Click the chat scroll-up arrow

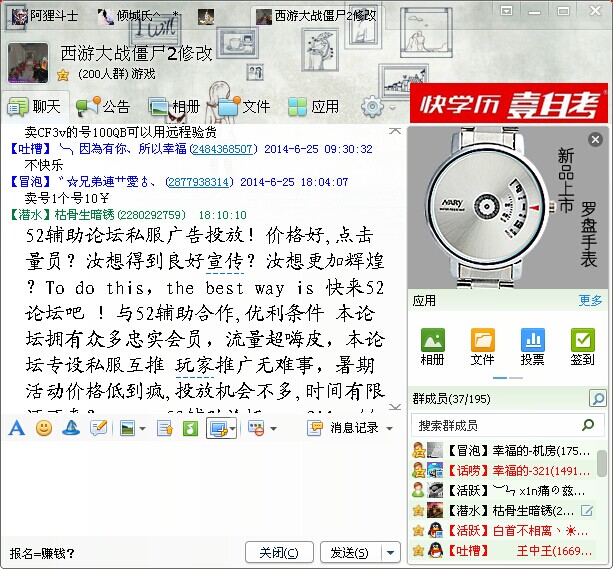coord(395,131)
